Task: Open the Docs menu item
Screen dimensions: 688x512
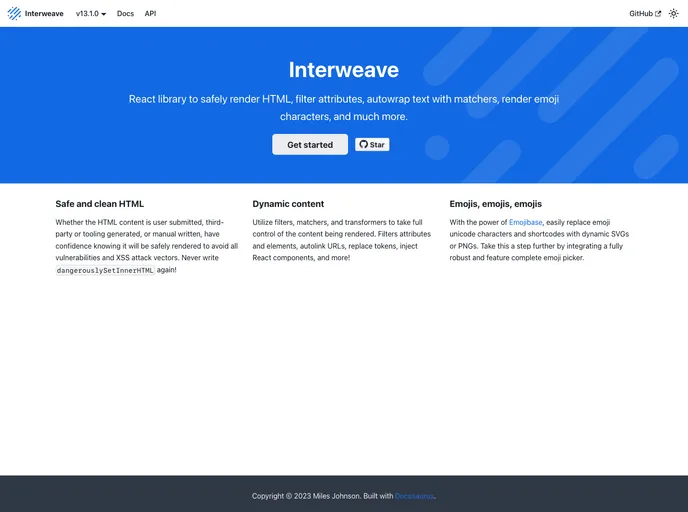Action: pos(125,14)
